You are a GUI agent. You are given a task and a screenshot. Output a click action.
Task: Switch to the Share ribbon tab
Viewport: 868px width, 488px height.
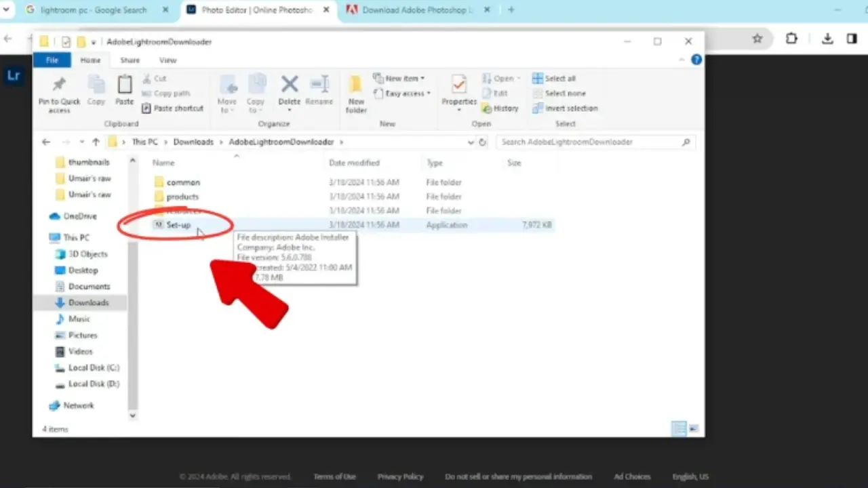click(130, 60)
